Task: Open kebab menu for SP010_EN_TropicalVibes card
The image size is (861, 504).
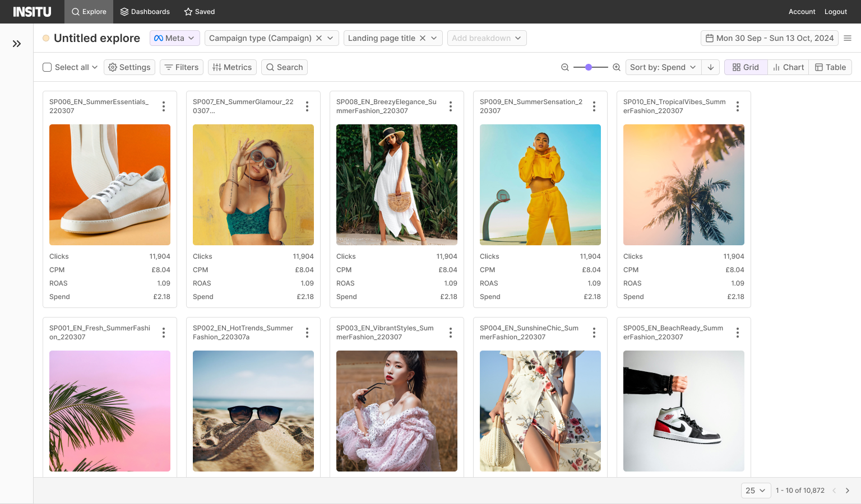Action: pyautogui.click(x=738, y=106)
